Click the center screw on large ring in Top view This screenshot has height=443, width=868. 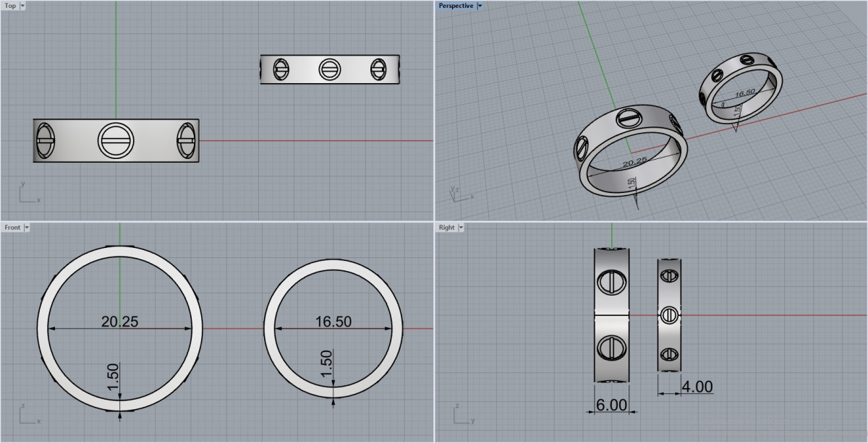click(115, 139)
